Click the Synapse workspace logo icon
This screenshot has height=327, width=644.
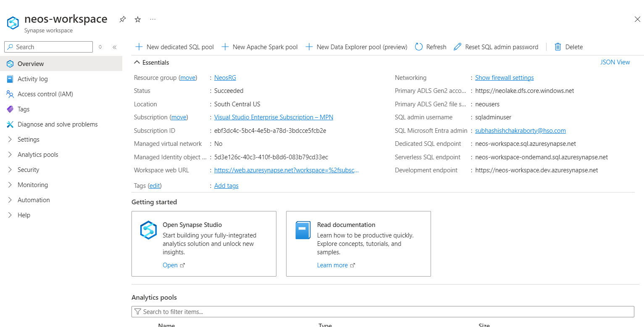13,23
